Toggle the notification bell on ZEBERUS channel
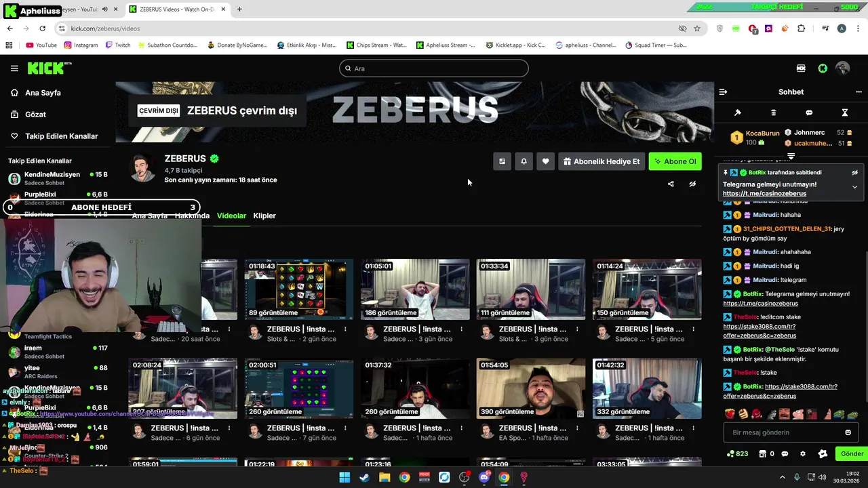This screenshot has width=868, height=488. click(x=524, y=161)
